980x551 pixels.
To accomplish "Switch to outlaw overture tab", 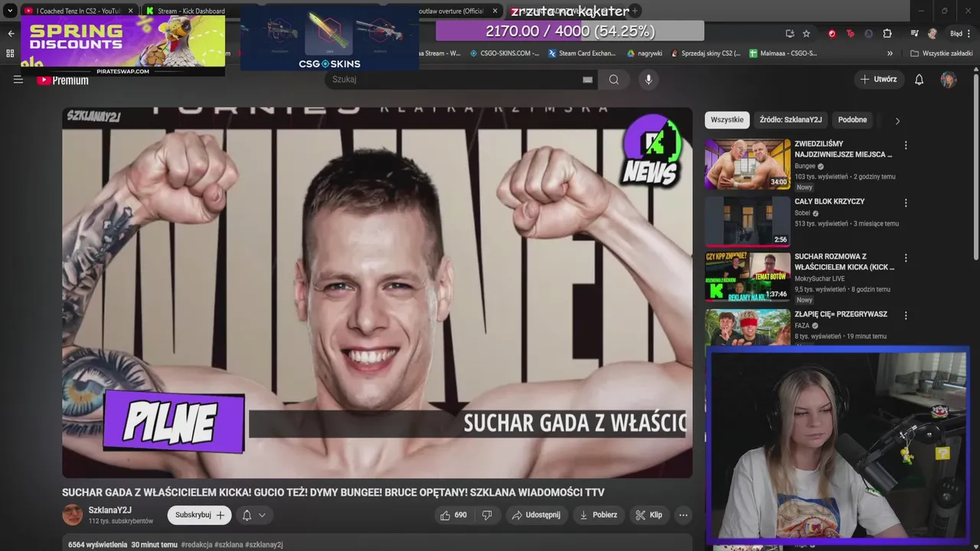I will coord(450,11).
